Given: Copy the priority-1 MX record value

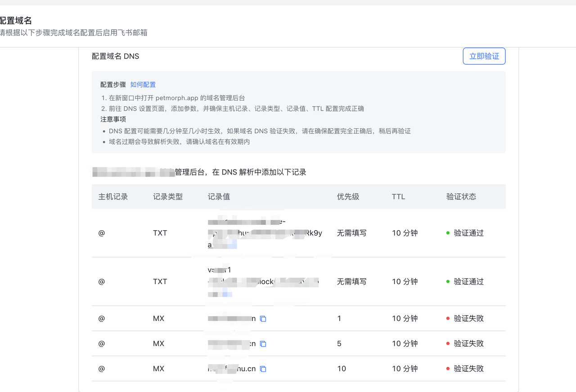Looking at the screenshot, I should coord(263,318).
